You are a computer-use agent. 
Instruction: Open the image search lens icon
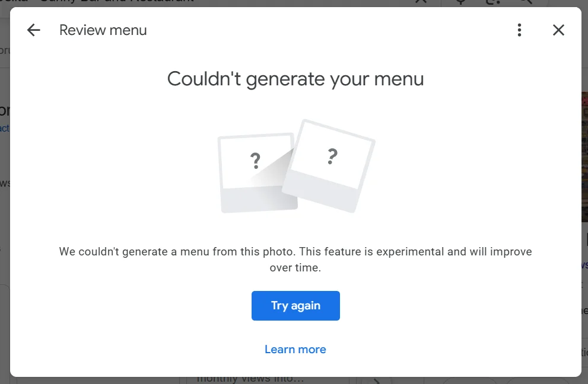click(x=492, y=2)
